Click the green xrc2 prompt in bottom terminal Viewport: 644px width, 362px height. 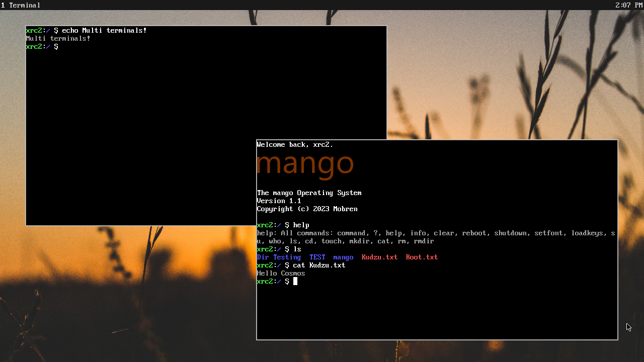point(266,281)
